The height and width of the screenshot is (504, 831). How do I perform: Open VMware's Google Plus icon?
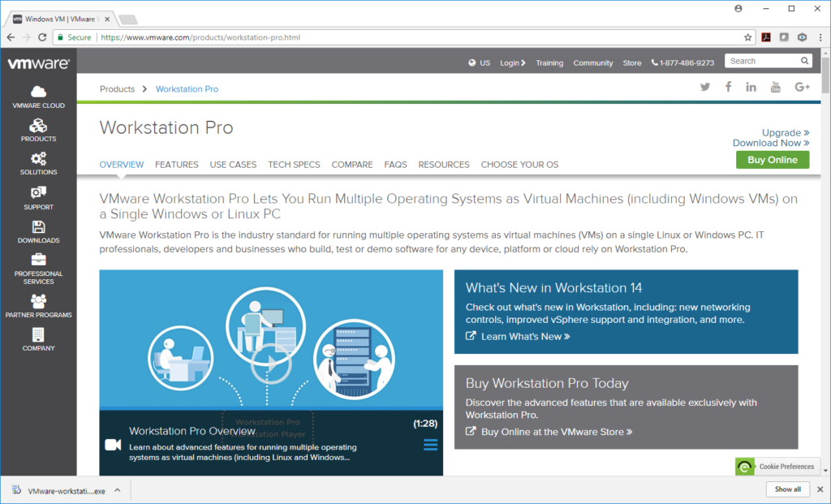point(803,87)
